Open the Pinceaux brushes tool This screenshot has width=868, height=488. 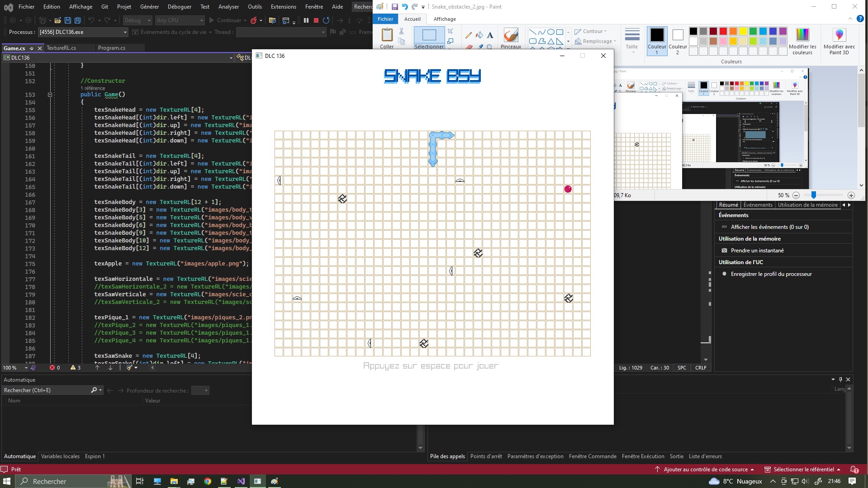(x=511, y=38)
